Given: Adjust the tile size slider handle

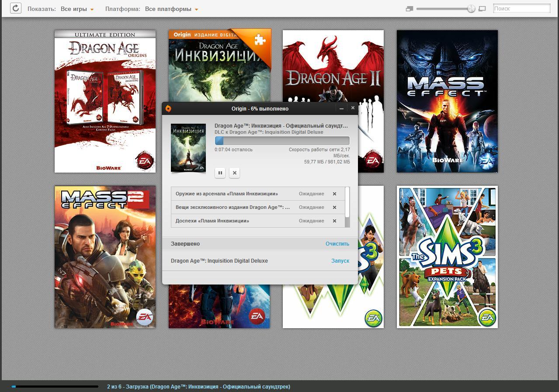Looking at the screenshot, I should tap(471, 8).
